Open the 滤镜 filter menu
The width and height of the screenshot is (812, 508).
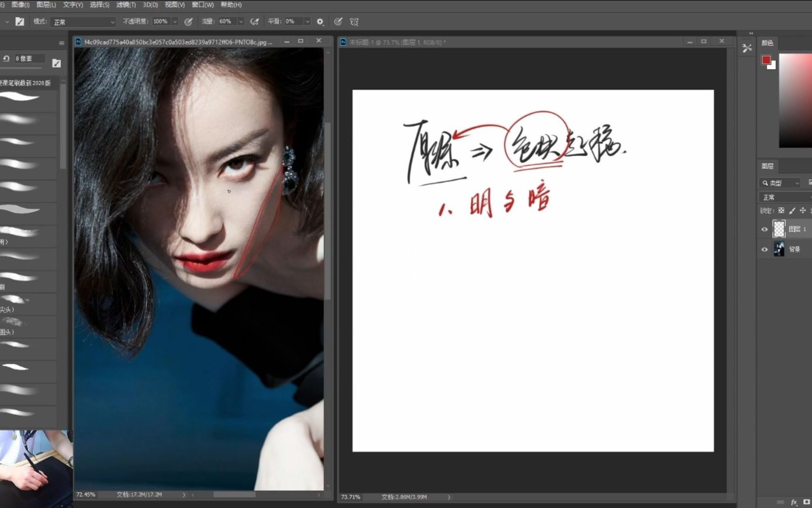[126, 5]
